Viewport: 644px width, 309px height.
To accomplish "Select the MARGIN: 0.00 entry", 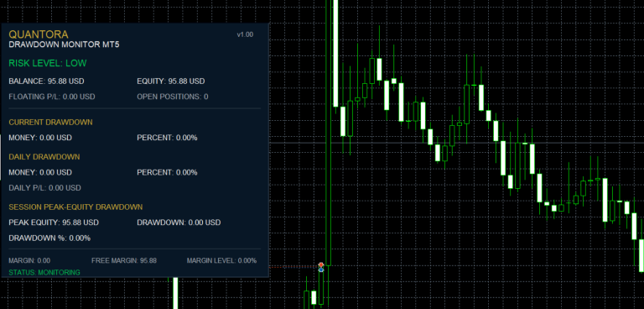I will pyautogui.click(x=29, y=260).
